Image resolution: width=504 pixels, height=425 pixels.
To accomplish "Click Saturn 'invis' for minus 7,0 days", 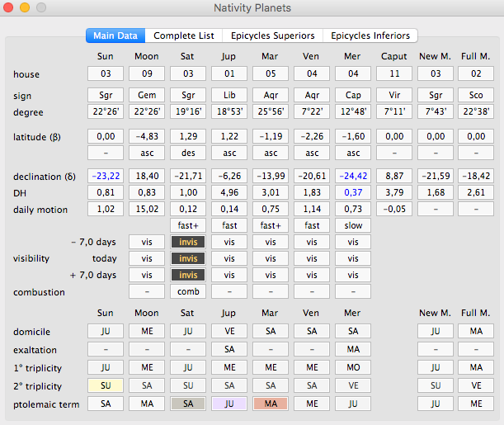I will click(188, 242).
